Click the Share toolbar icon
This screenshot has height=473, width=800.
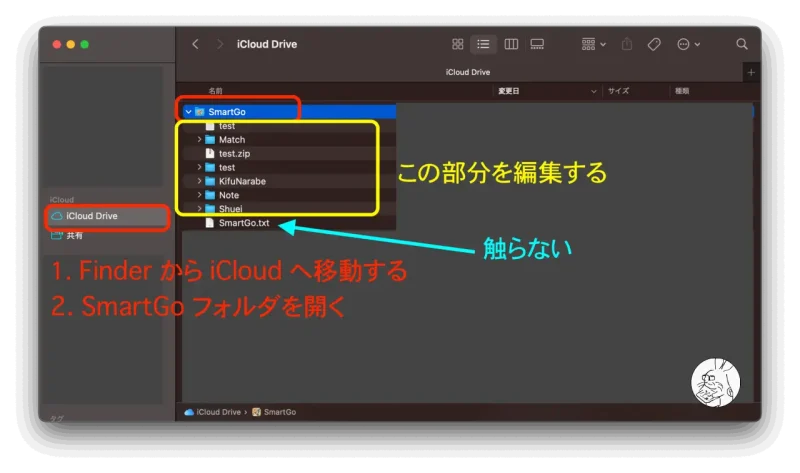(x=627, y=44)
